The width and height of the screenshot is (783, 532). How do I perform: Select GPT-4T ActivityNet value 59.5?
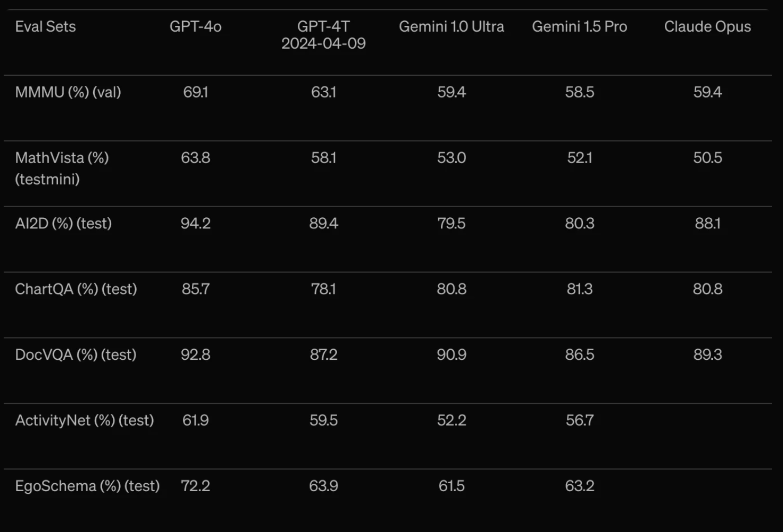(x=324, y=421)
